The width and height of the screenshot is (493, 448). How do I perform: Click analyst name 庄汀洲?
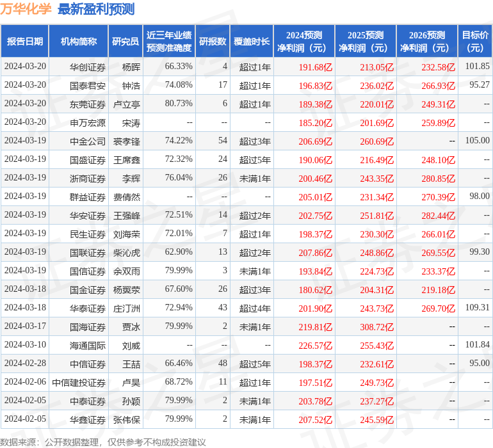tap(127, 308)
